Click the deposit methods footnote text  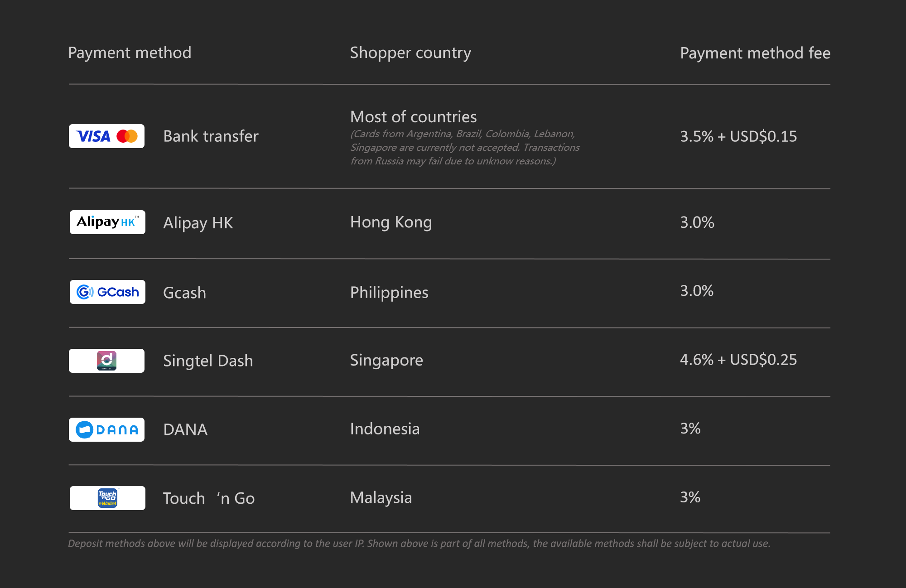pos(419,544)
